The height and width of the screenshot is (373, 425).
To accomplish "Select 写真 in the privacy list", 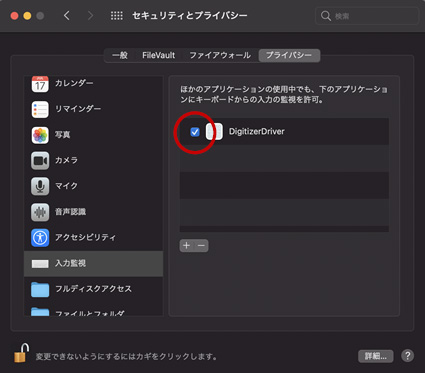I will click(x=94, y=135).
